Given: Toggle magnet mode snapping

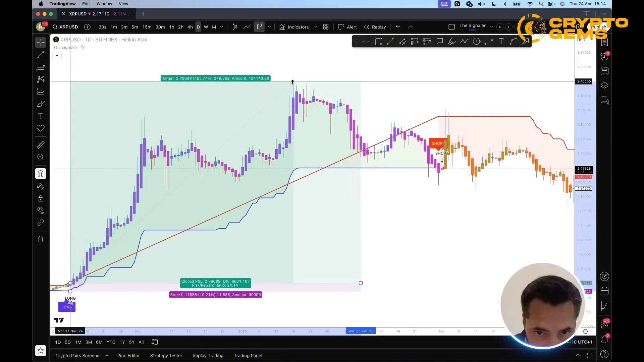Looking at the screenshot, I should [41, 174].
